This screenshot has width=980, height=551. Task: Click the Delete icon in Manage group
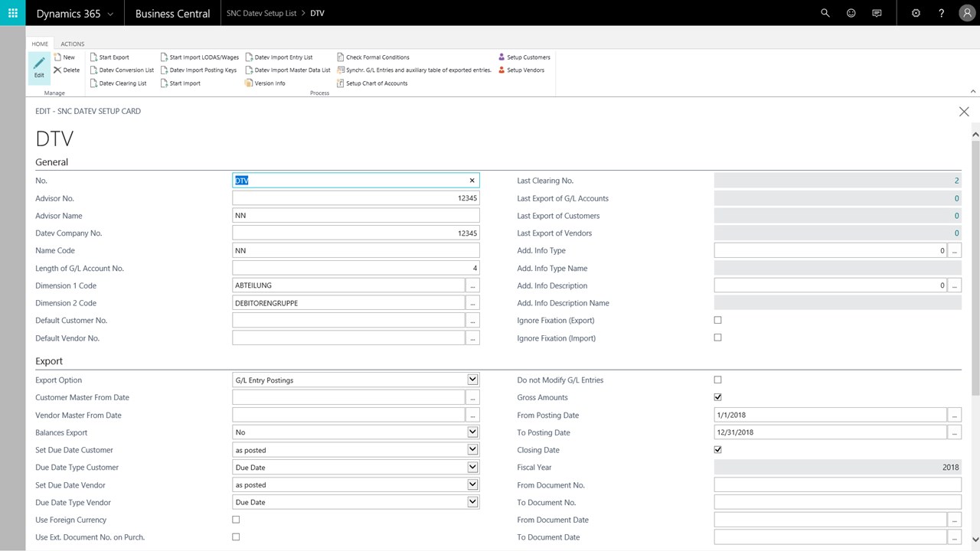point(58,70)
